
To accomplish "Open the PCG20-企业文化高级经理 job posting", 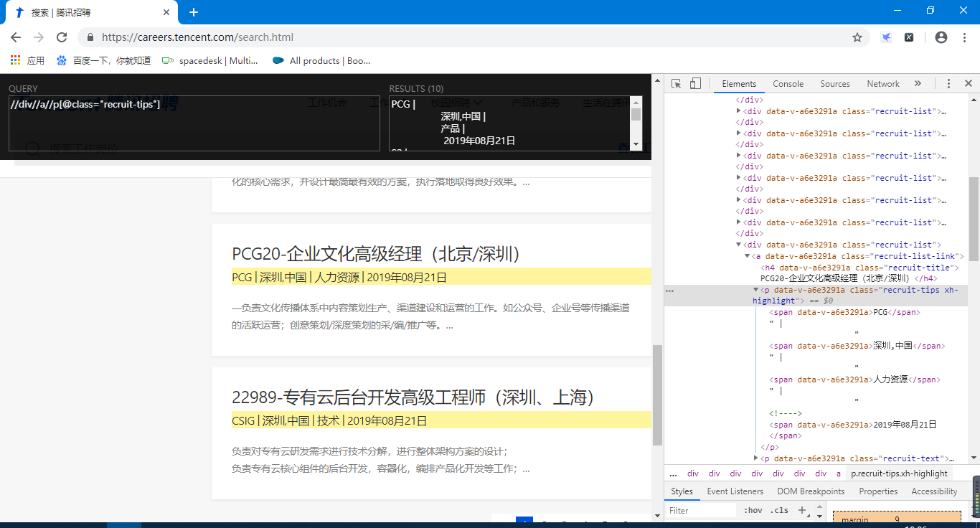I will coord(376,254).
